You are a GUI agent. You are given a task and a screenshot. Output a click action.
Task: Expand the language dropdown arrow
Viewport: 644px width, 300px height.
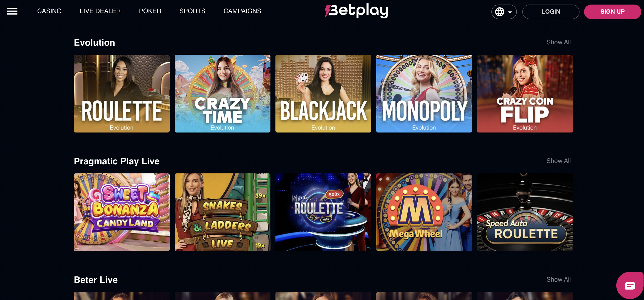[510, 12]
